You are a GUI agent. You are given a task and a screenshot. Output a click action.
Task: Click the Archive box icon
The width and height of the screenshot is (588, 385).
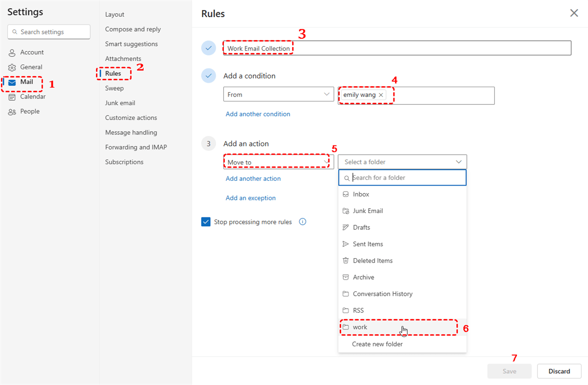[x=345, y=277]
